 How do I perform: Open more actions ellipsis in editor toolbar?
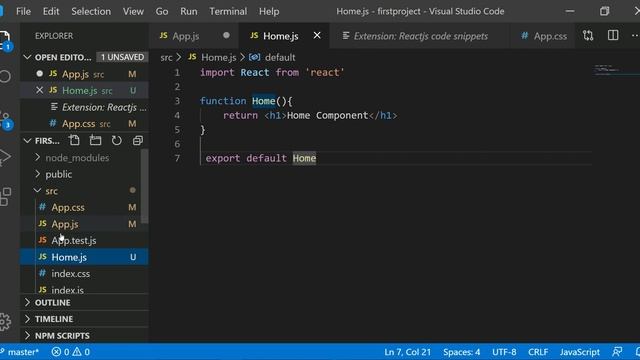pos(635,36)
